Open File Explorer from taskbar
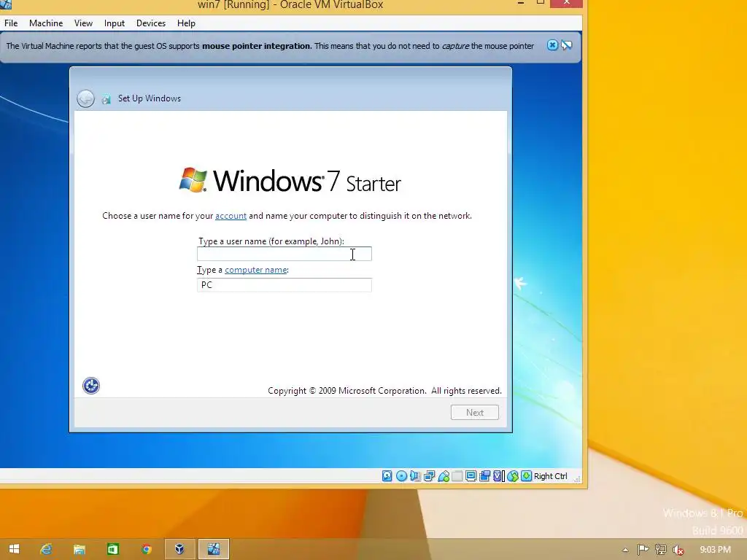This screenshot has height=560, width=747. (80, 549)
